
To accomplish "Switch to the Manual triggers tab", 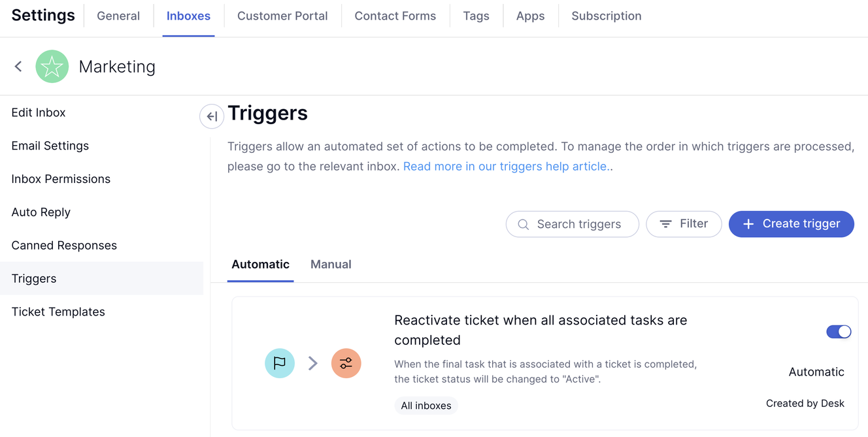I will click(x=331, y=265).
